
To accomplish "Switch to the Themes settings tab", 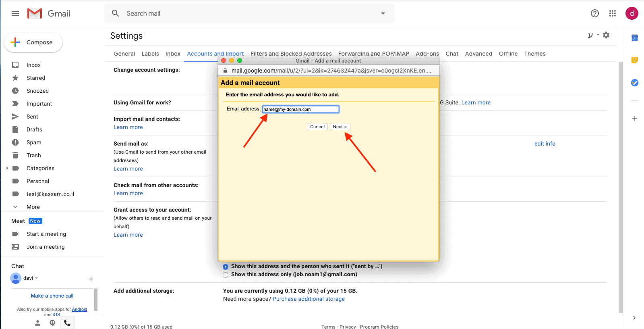I will [x=535, y=54].
